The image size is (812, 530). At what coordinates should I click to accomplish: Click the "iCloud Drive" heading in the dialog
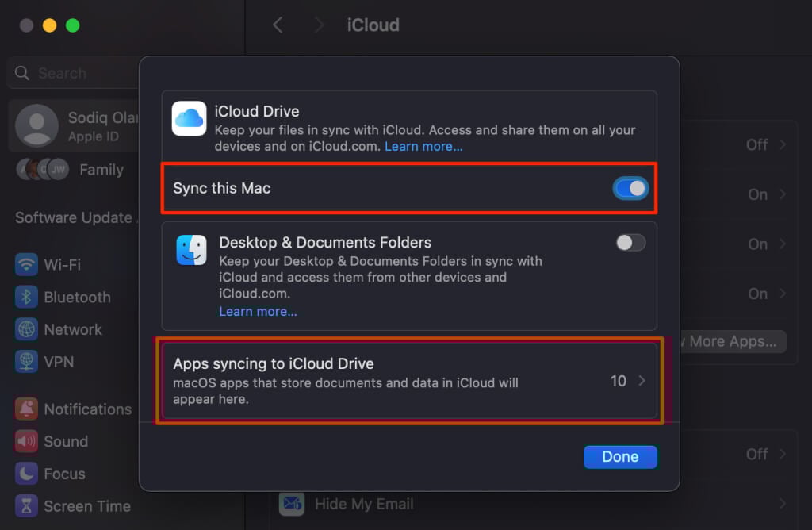(257, 111)
